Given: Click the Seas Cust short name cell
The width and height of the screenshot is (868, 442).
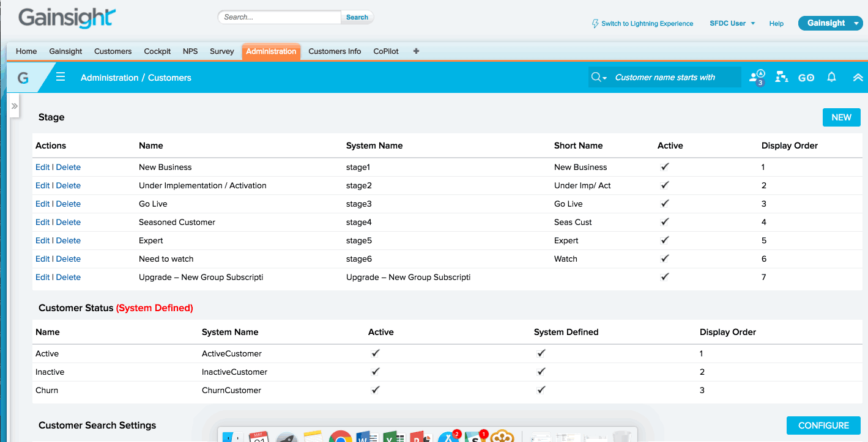Looking at the screenshot, I should [x=573, y=222].
